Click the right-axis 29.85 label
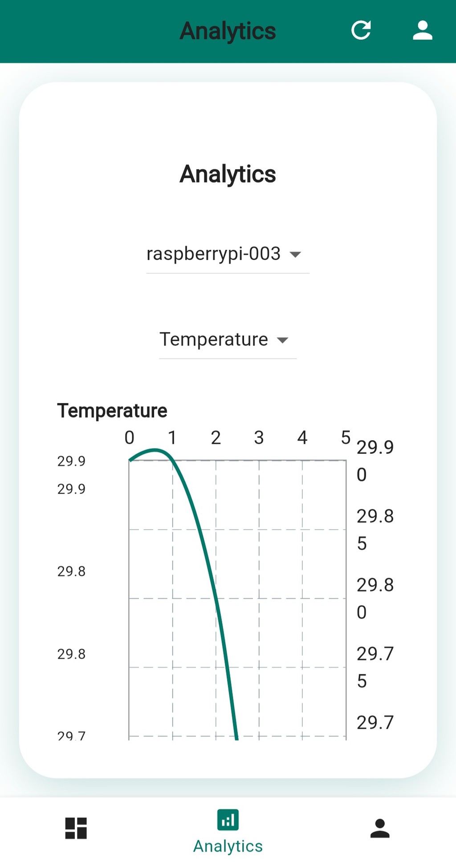This screenshot has width=456, height=868. click(x=375, y=530)
